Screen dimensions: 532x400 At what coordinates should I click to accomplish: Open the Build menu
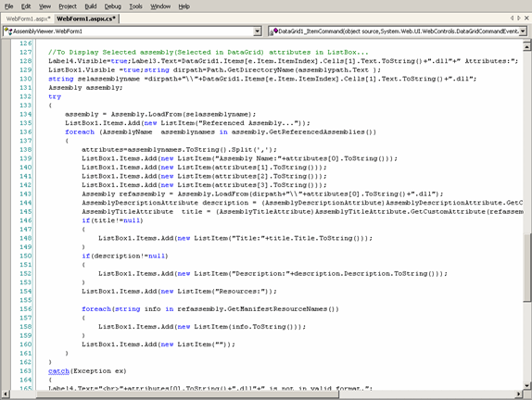coord(91,6)
